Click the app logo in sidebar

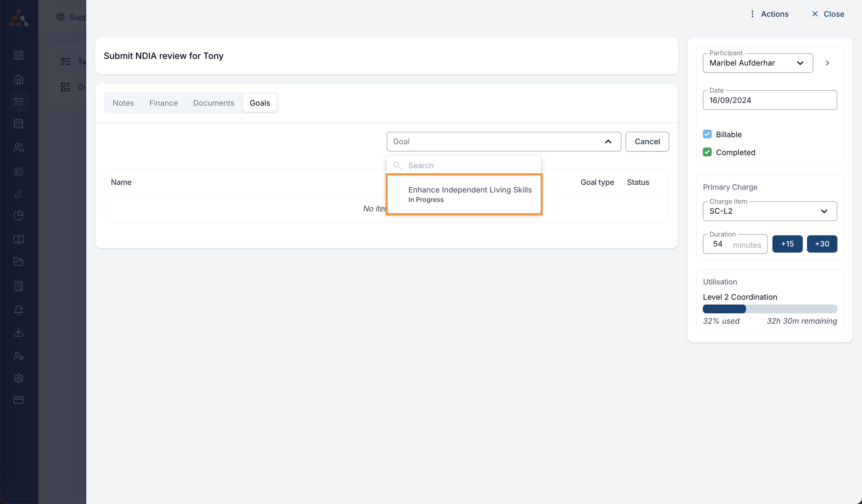19,18
